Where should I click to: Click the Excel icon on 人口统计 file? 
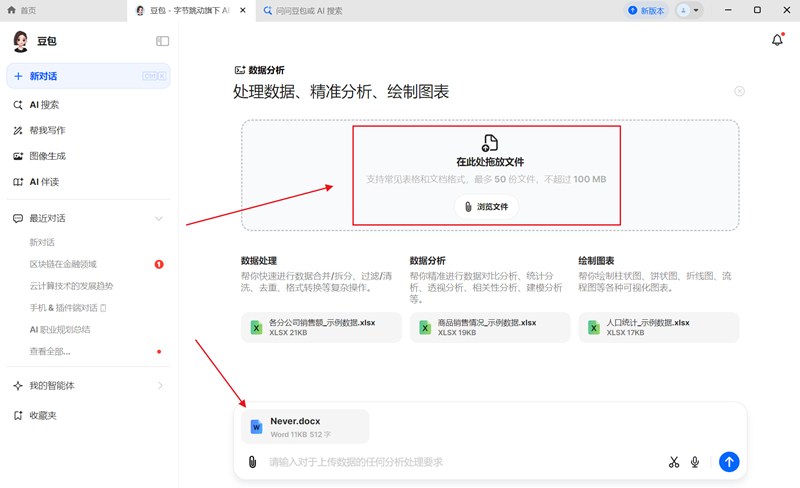click(x=593, y=327)
